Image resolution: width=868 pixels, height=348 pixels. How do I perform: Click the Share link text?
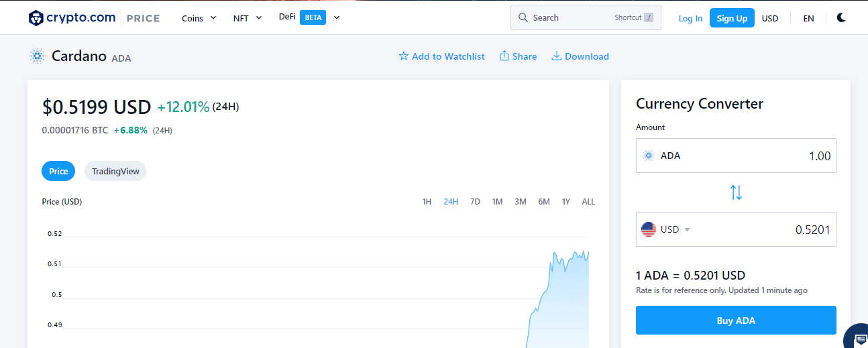point(525,56)
